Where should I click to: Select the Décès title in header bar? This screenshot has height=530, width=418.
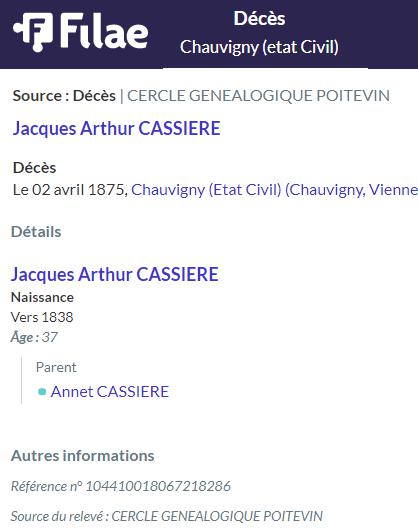click(259, 19)
